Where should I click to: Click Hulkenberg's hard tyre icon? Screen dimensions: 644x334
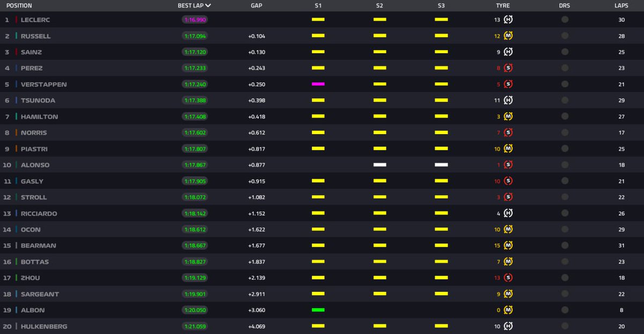coord(508,326)
